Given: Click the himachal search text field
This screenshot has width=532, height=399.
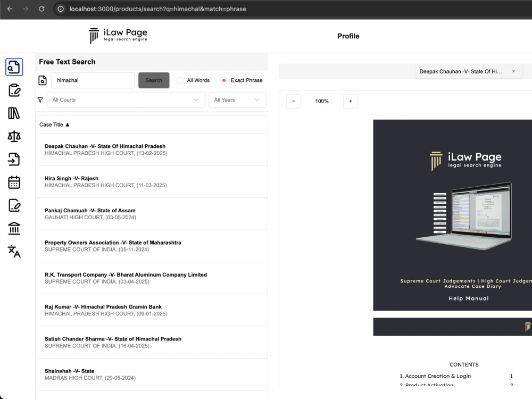Looking at the screenshot, I should pyautogui.click(x=93, y=80).
